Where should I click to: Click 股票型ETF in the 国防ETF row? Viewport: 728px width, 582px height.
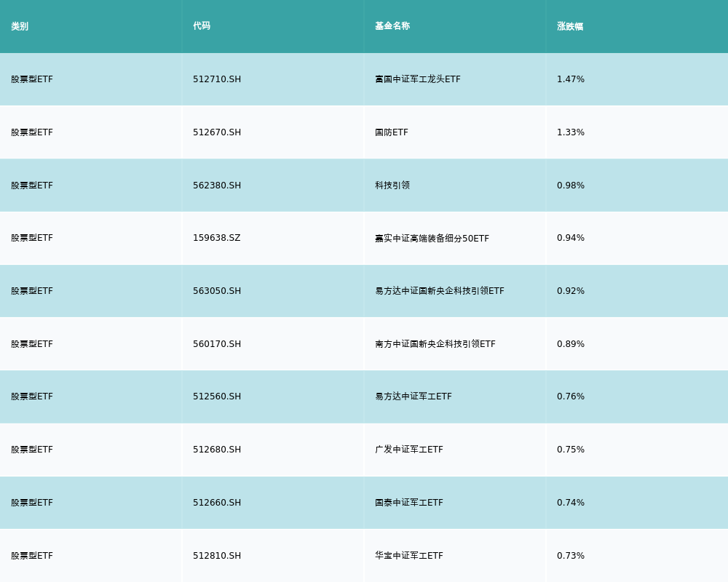[x=32, y=132]
